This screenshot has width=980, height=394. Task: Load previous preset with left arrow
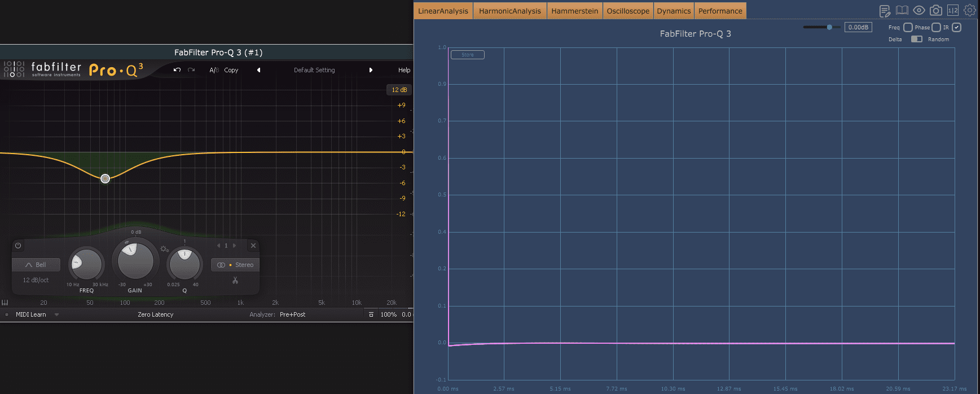tap(258, 70)
